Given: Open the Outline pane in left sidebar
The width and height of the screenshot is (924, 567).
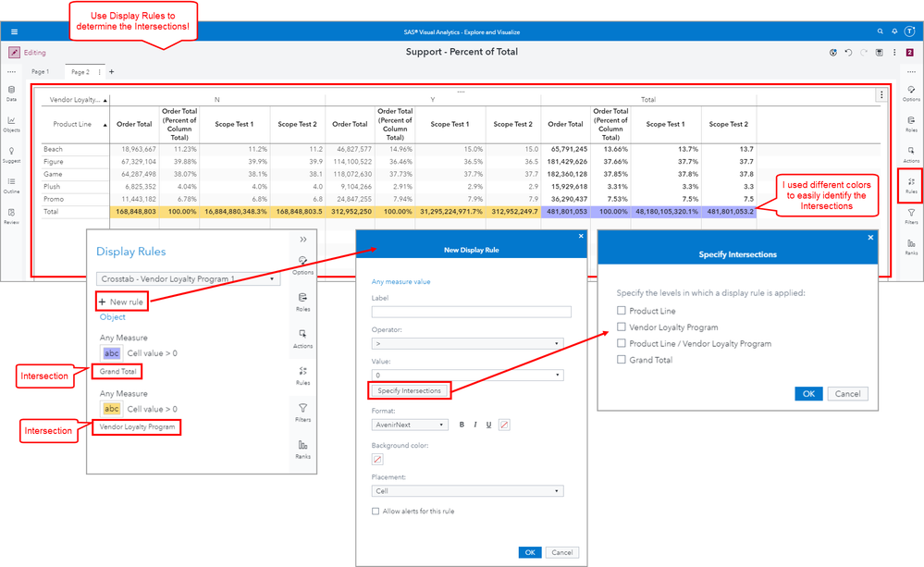Looking at the screenshot, I should [x=11, y=185].
